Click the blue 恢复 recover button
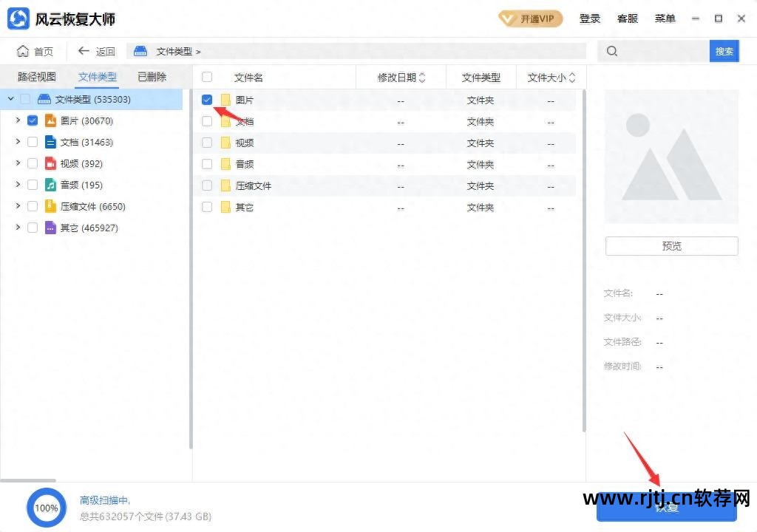This screenshot has width=757, height=532. pyautogui.click(x=666, y=507)
